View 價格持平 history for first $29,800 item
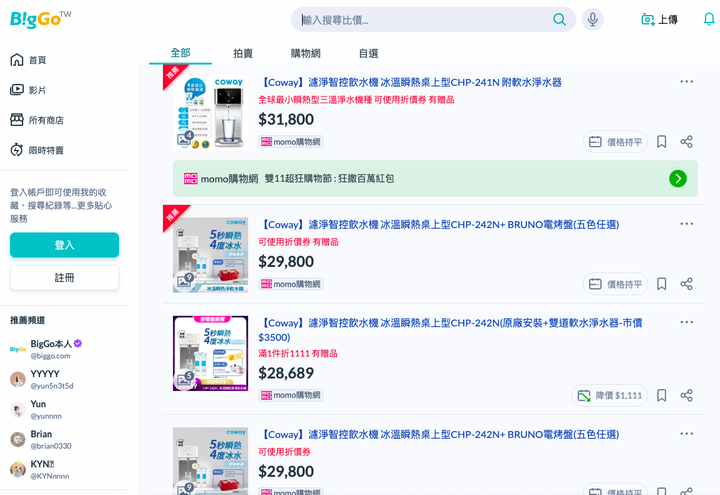This screenshot has width=720, height=495. coord(615,284)
